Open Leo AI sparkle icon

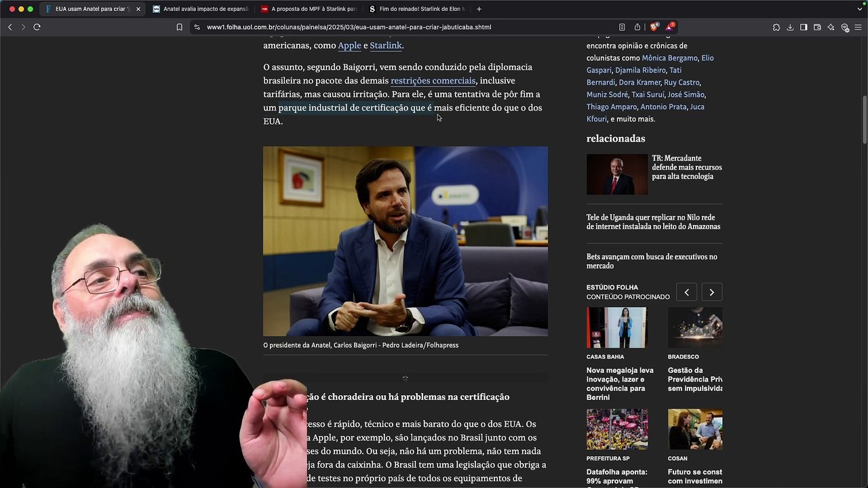tap(831, 27)
